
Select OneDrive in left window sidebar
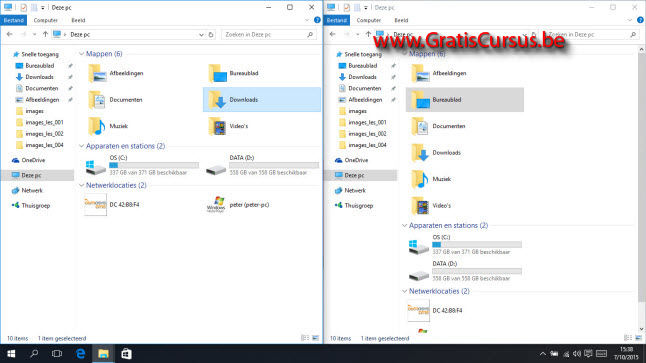pos(29,160)
